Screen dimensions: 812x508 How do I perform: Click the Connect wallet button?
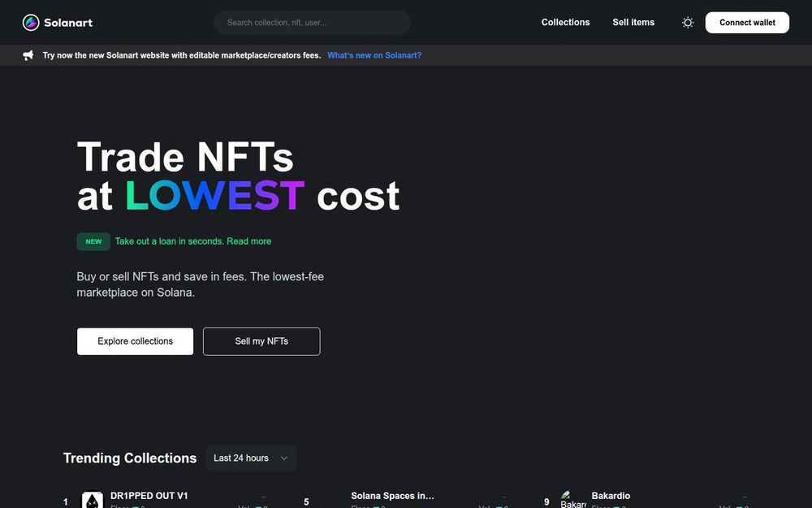click(x=747, y=23)
